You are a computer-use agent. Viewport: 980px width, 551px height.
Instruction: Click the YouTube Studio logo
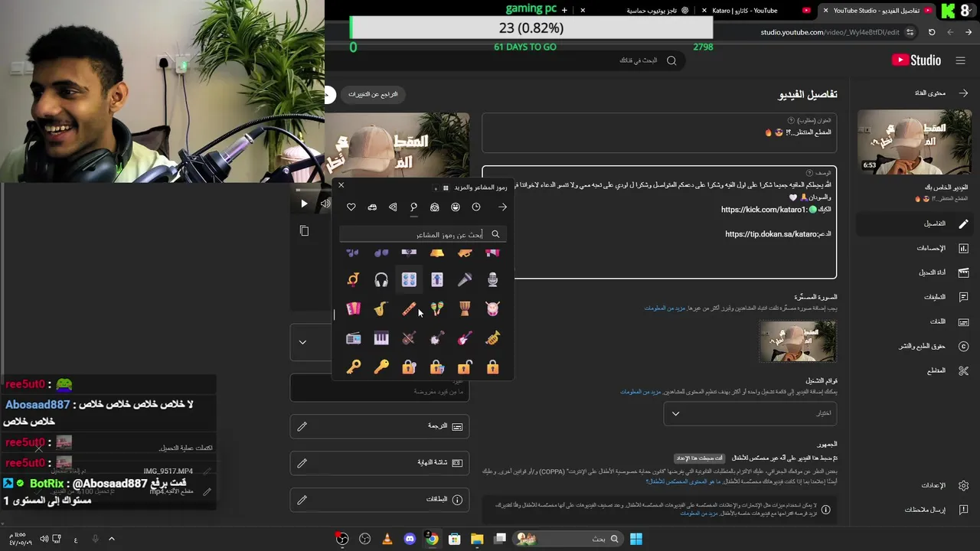point(916,60)
